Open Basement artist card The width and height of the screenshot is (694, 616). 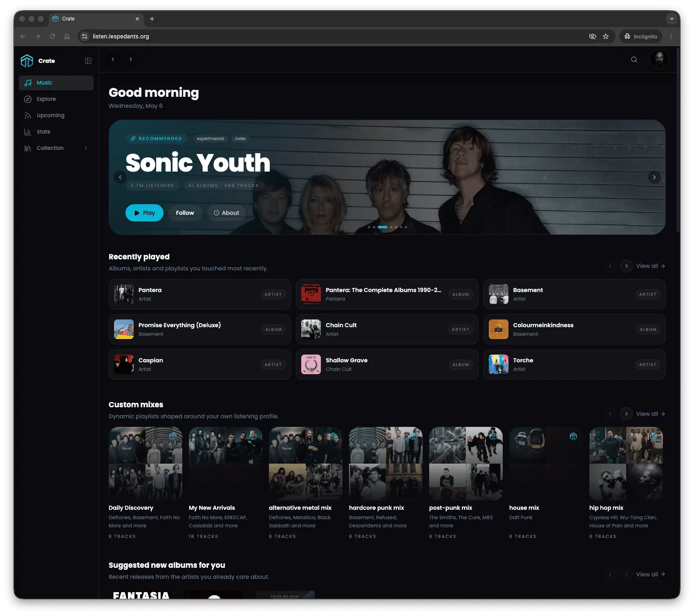pyautogui.click(x=574, y=294)
